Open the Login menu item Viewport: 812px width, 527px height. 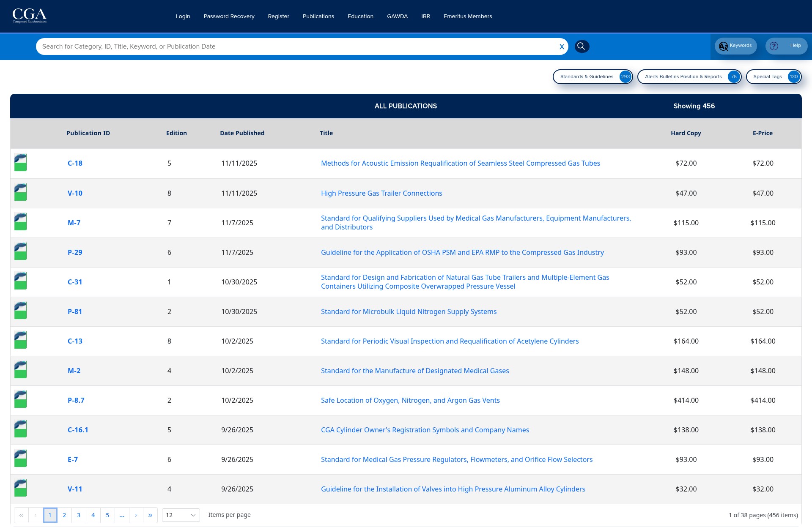pyautogui.click(x=183, y=16)
